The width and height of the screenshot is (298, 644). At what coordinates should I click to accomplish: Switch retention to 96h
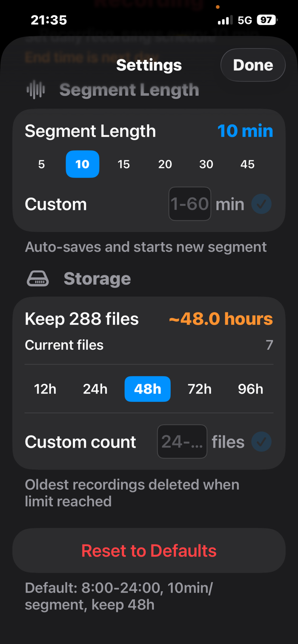pos(250,389)
